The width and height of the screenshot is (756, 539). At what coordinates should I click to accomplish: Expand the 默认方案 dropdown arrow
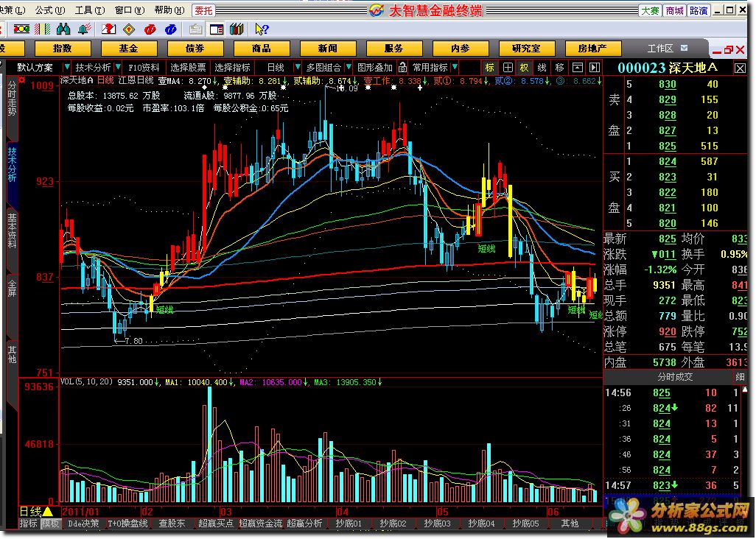(66, 67)
